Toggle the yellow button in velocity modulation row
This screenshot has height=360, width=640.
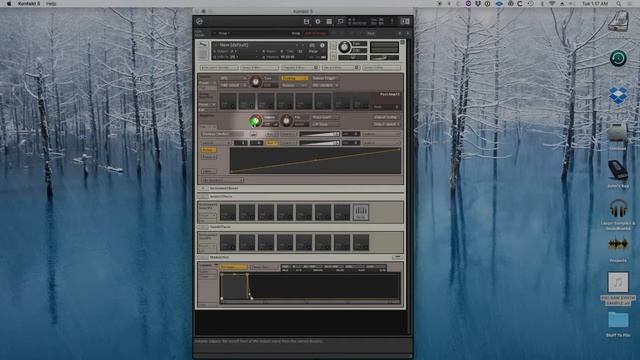(x=271, y=143)
